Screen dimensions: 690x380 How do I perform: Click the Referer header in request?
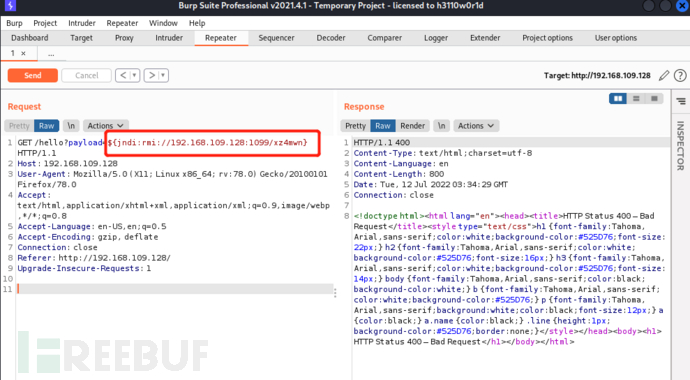click(x=94, y=258)
